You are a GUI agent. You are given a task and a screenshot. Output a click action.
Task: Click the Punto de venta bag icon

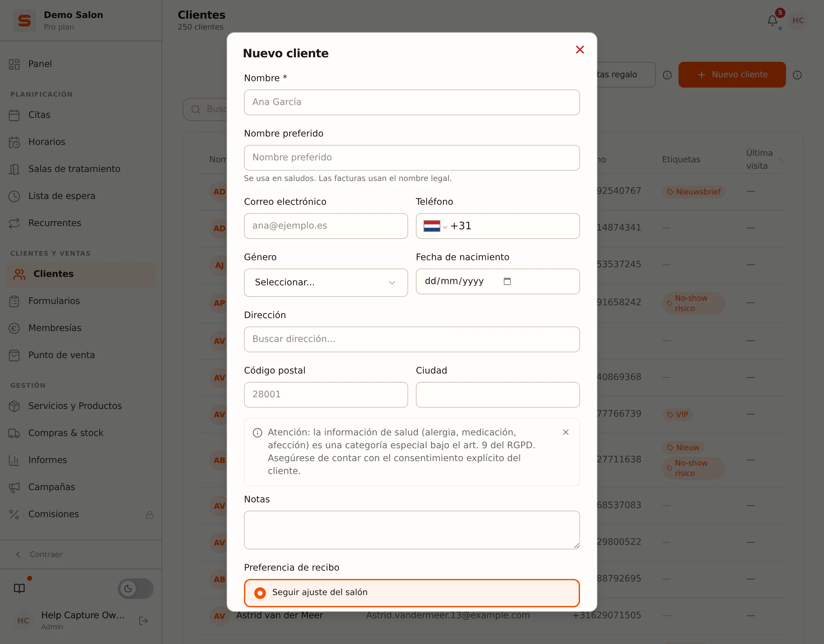click(14, 355)
